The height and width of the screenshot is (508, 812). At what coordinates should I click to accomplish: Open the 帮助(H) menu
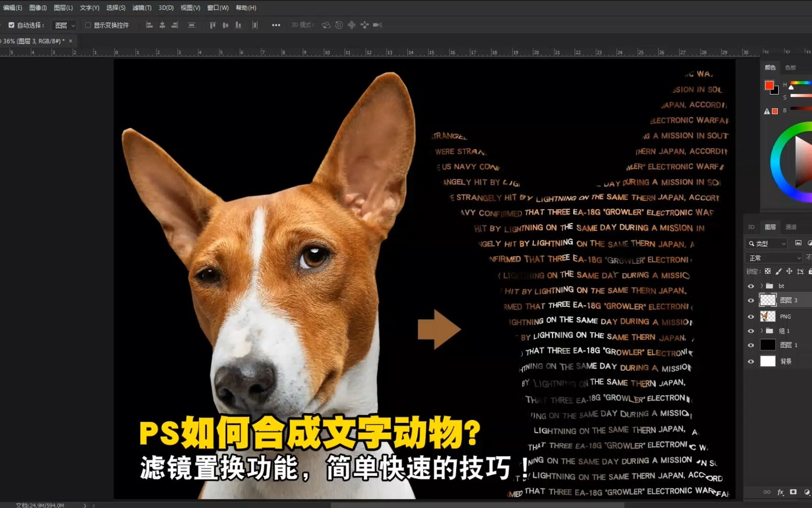coord(246,8)
